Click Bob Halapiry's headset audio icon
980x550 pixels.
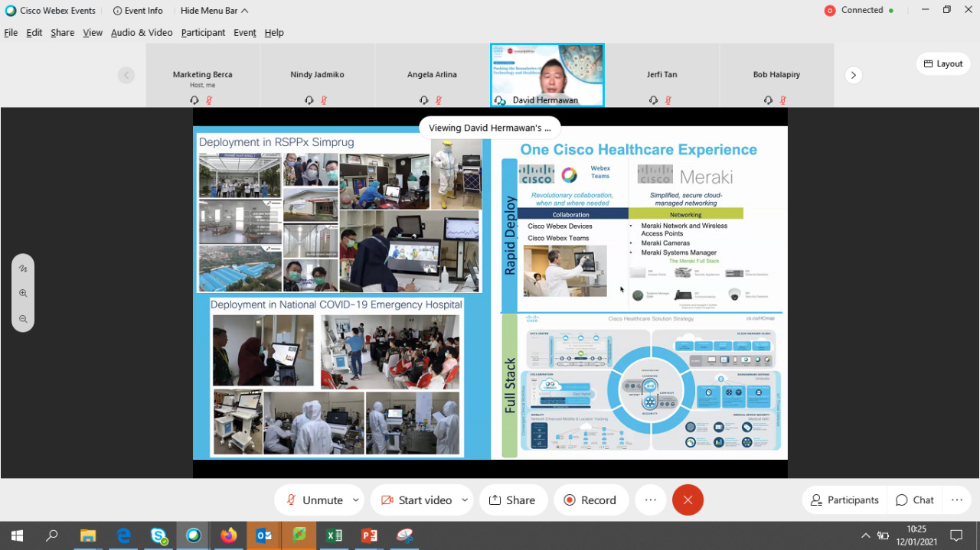tap(769, 100)
